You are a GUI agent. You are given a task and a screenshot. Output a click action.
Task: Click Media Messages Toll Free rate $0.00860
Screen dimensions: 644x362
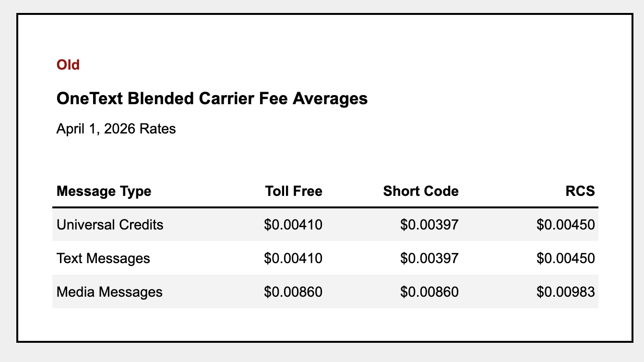click(x=293, y=292)
